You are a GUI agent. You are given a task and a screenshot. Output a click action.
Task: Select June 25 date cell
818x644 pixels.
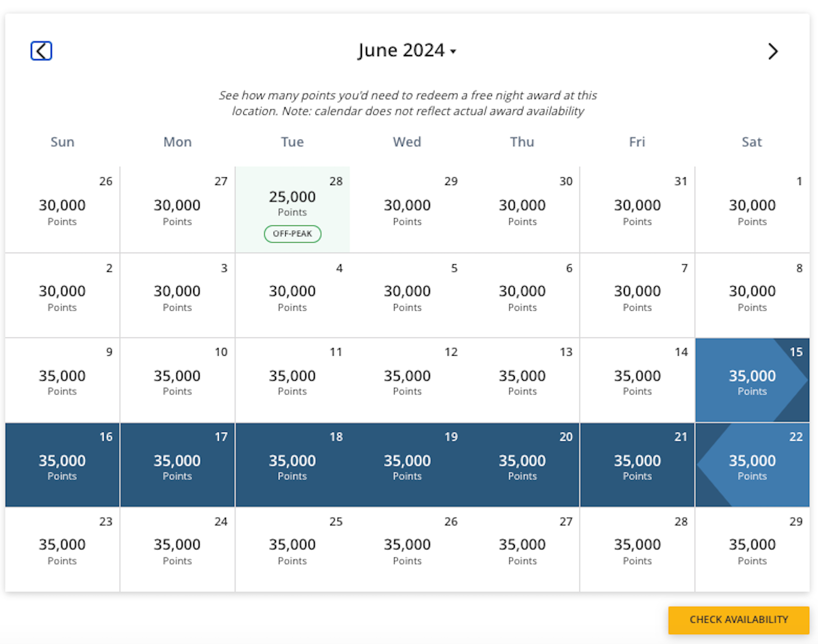pos(292,549)
